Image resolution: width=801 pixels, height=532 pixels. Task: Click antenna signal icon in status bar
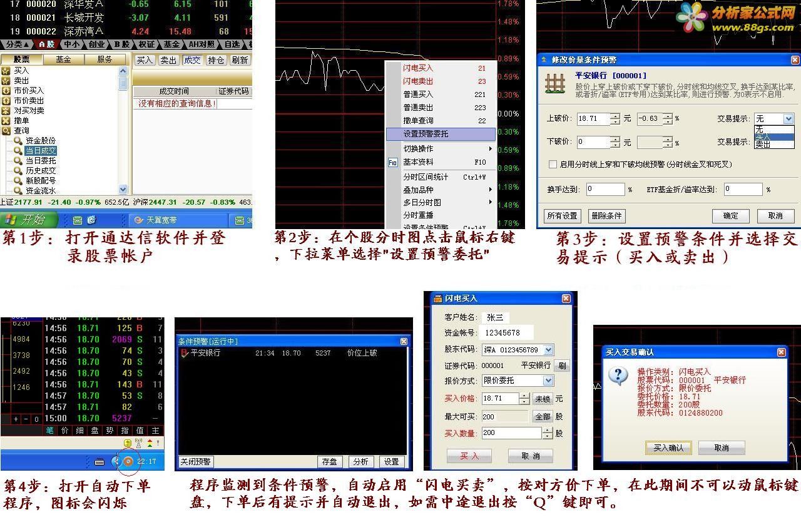(139, 443)
